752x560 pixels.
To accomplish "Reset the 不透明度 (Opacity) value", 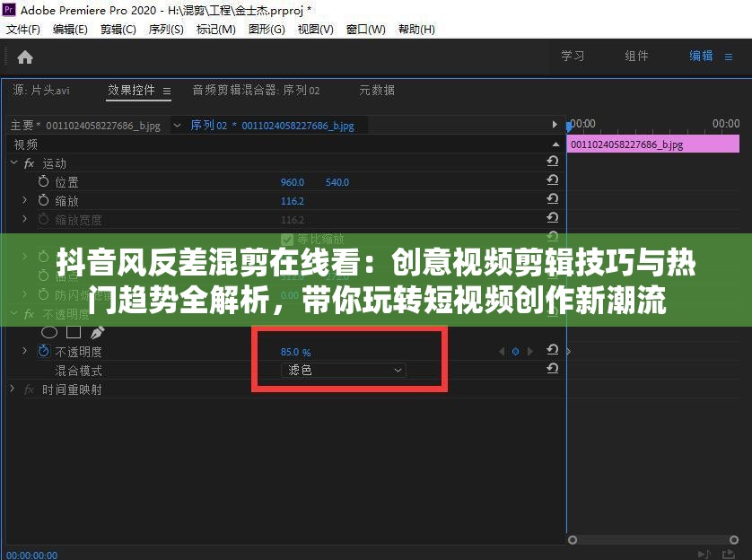I will click(553, 350).
